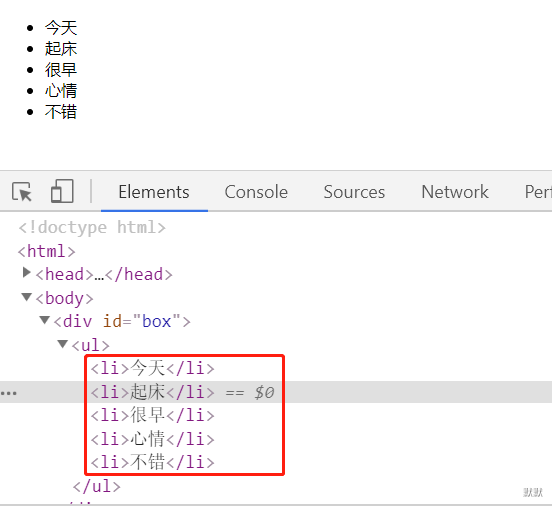Select the <li>不错</li> node
This screenshot has height=506, width=552.
point(152,462)
